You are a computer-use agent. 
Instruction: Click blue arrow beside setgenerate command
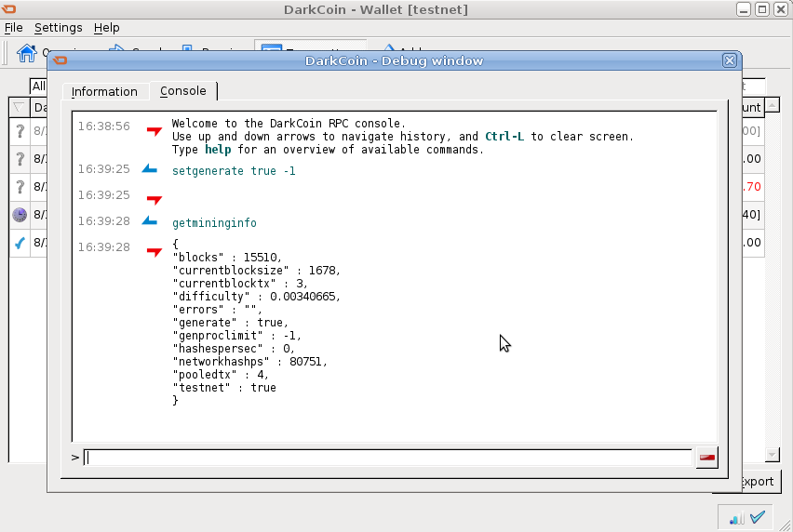[x=150, y=168]
